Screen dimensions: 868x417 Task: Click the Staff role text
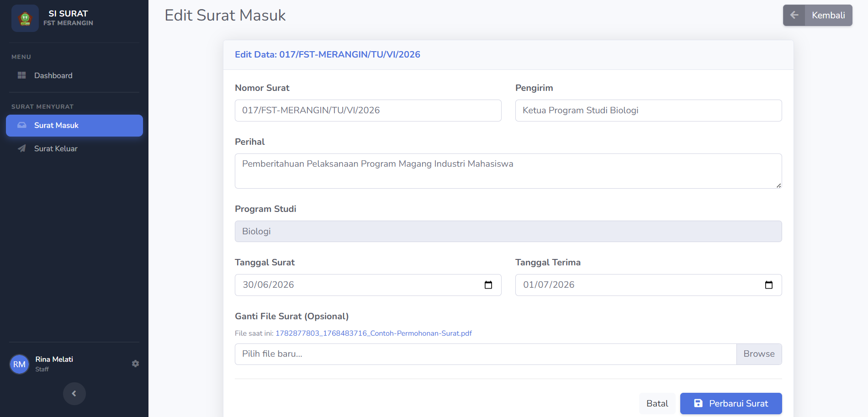pyautogui.click(x=42, y=369)
